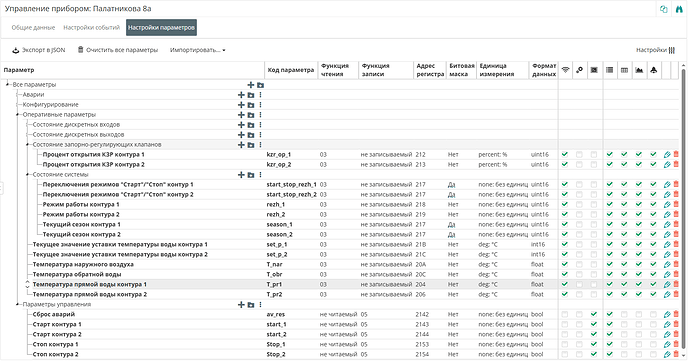
Task: Click Очистить все параметры button
Action: (118, 50)
